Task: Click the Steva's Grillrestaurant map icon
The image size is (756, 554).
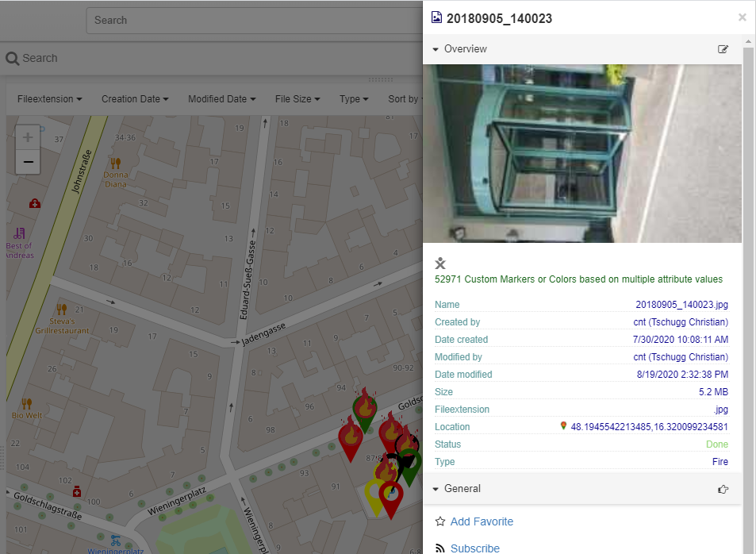Action: pyautogui.click(x=61, y=309)
